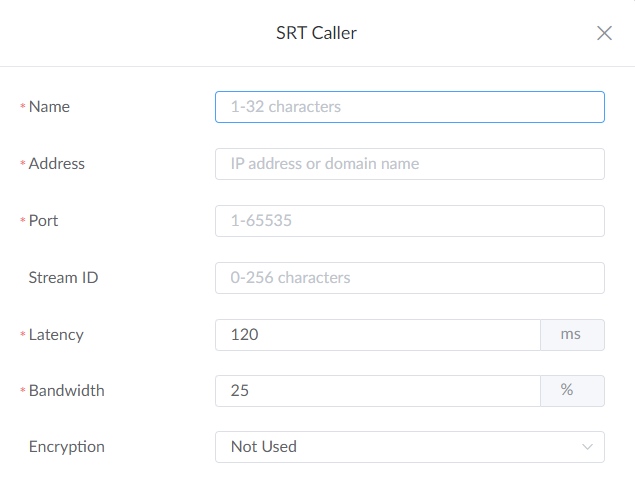This screenshot has width=635, height=487.
Task: Focus the Address text box
Action: coord(409,164)
